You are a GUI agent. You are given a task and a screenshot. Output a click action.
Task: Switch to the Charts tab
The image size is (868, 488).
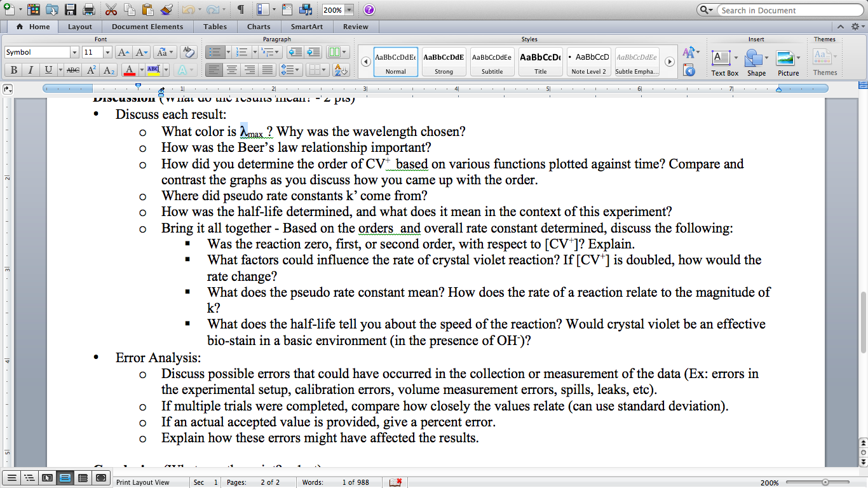point(259,27)
